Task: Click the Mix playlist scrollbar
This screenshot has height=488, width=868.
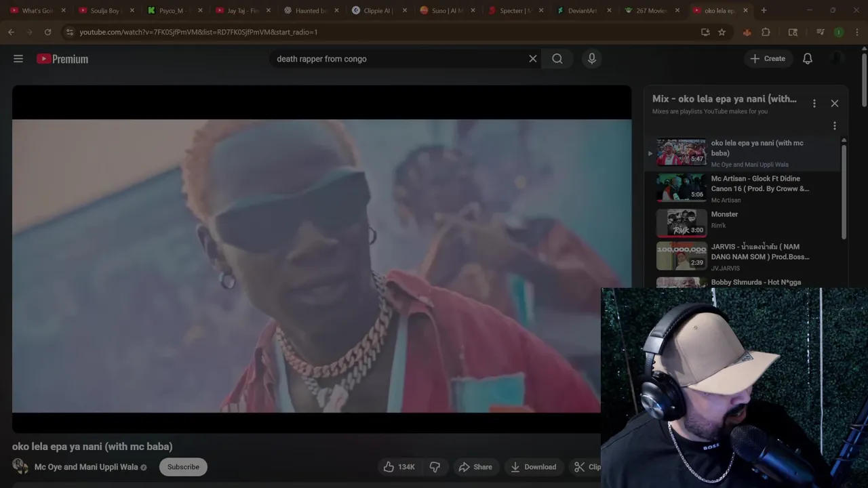Action: tap(844, 191)
